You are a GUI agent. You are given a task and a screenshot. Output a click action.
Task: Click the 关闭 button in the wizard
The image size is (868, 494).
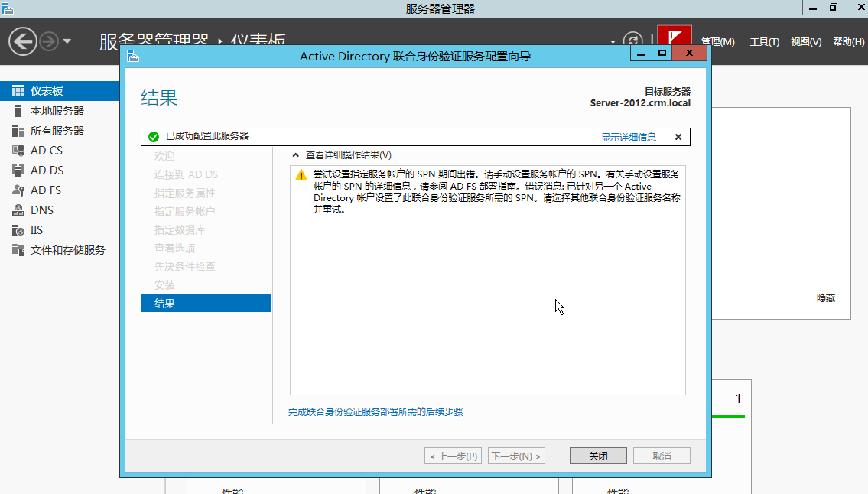[598, 456]
